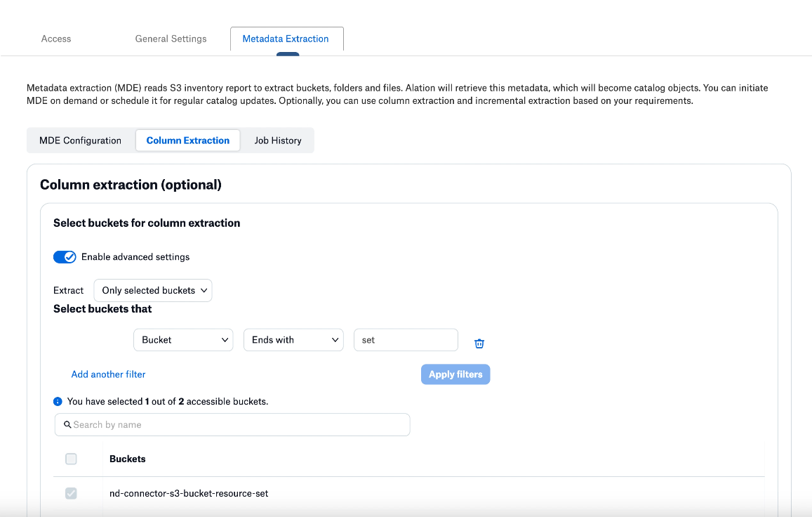Viewport: 812px width, 517px height.
Task: Delete the bucket filter with trash icon
Action: click(x=479, y=343)
